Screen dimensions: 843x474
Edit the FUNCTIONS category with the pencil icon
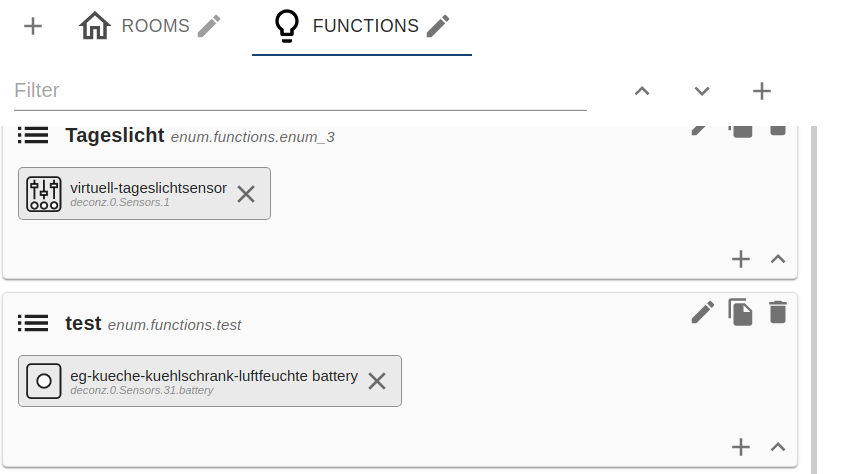click(438, 26)
